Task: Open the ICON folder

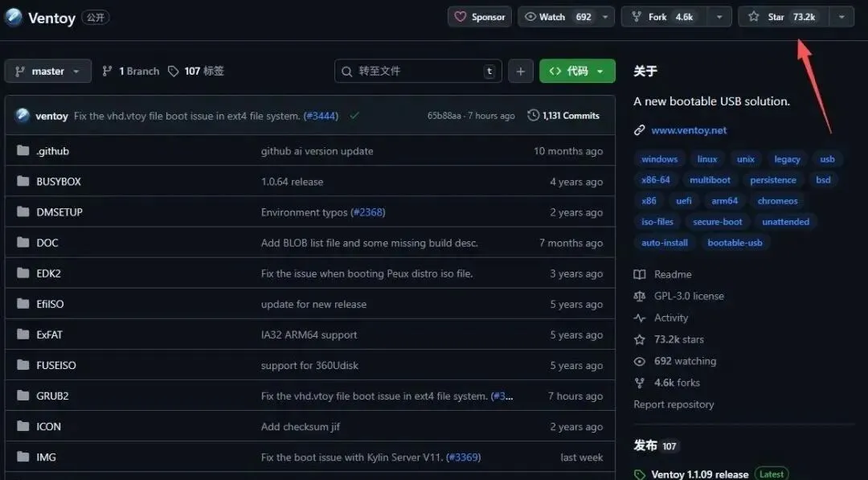Action: 49,427
